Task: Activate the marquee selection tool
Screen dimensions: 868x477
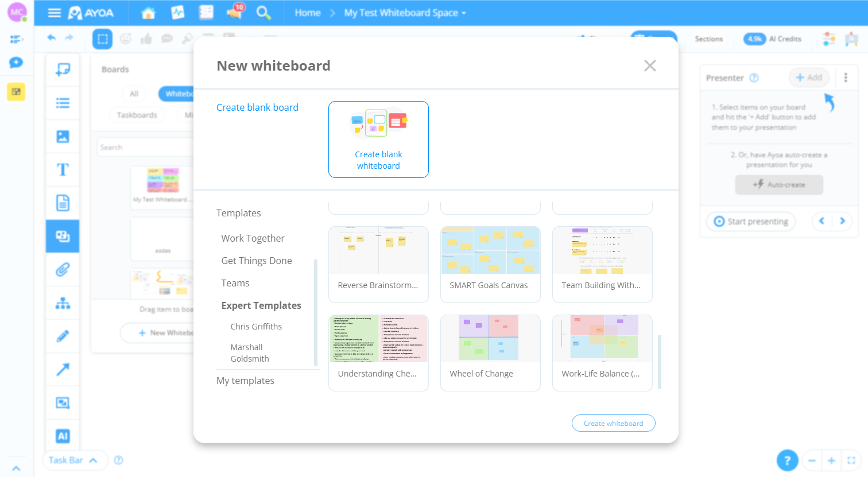Action: [102, 39]
